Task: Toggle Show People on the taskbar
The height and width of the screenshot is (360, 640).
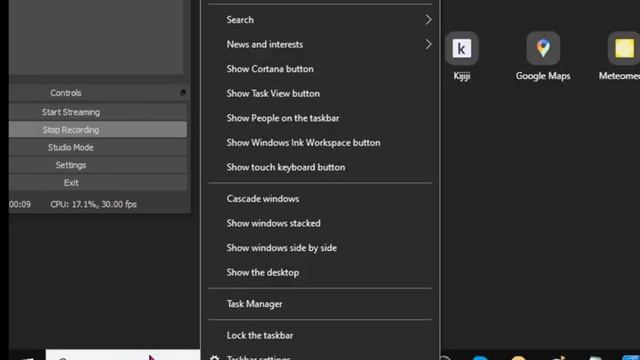Action: click(x=320, y=118)
